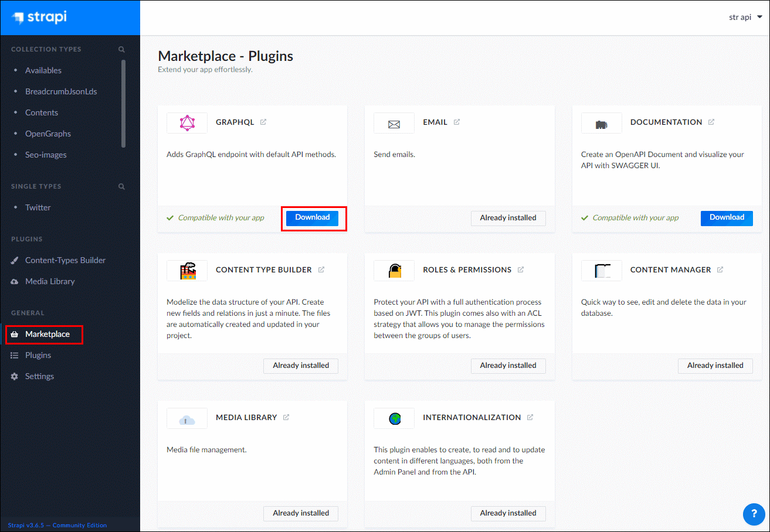Screen dimensions: 770x532
Task: Click Already installed on Content Type Builder card
Action: pyautogui.click(x=301, y=366)
